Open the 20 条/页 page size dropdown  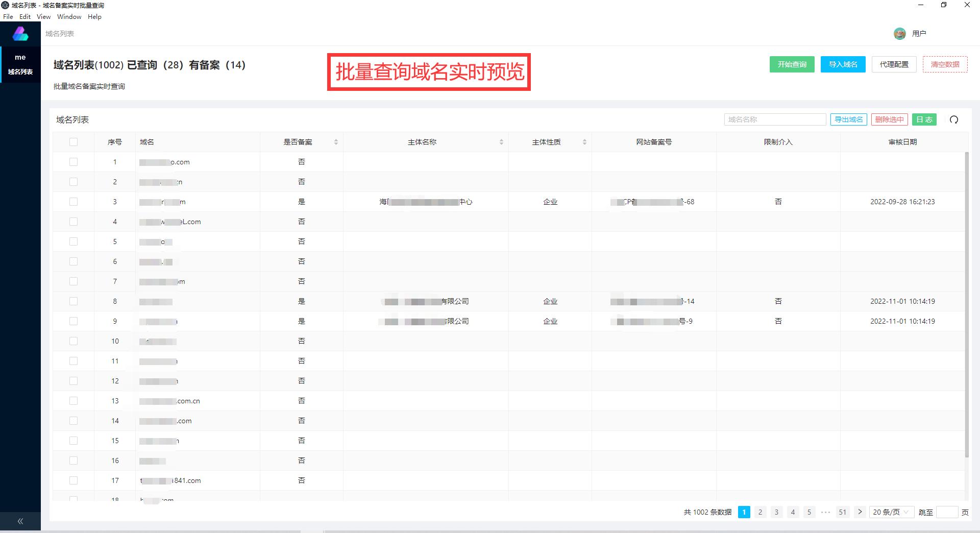(x=891, y=512)
